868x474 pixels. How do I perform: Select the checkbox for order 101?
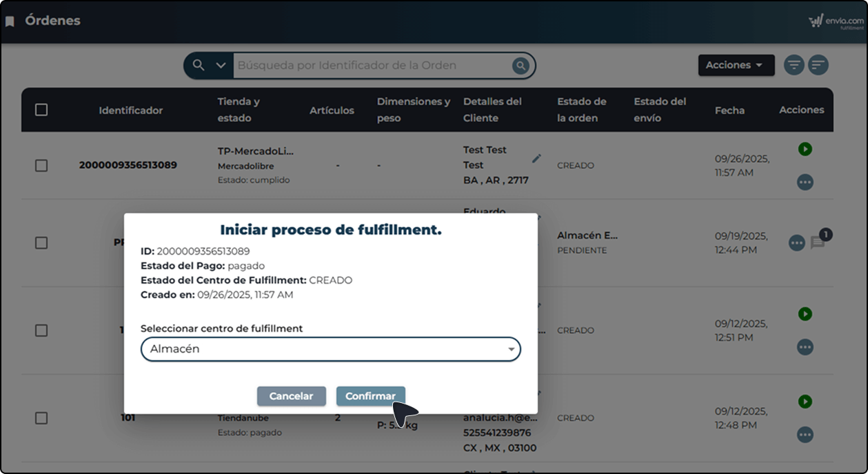pos(41,418)
